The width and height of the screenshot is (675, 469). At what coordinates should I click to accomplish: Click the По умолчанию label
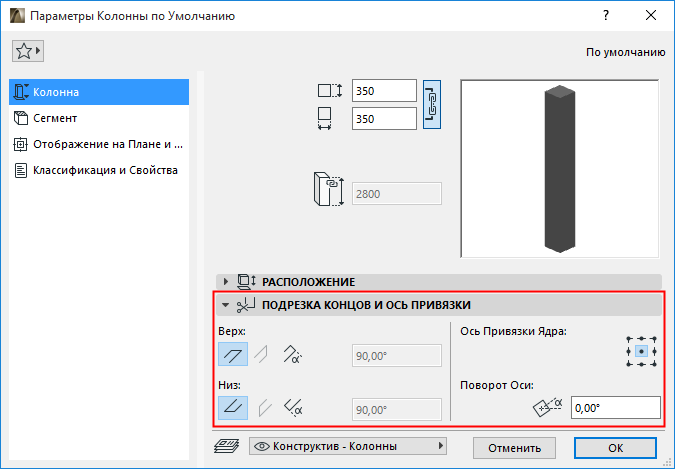(x=625, y=52)
